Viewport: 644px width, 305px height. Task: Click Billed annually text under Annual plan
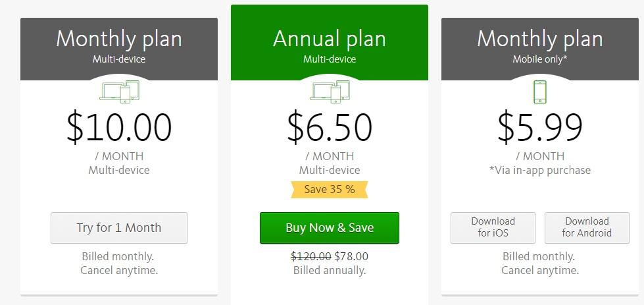point(330,271)
